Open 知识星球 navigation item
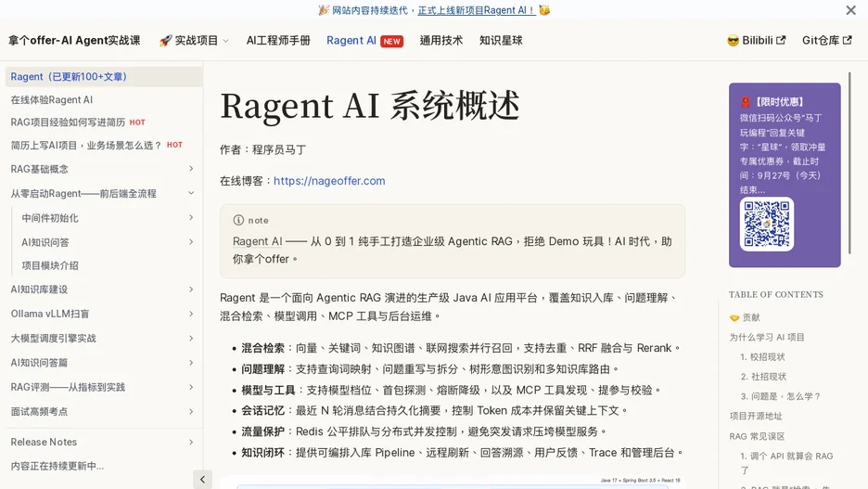 point(501,41)
